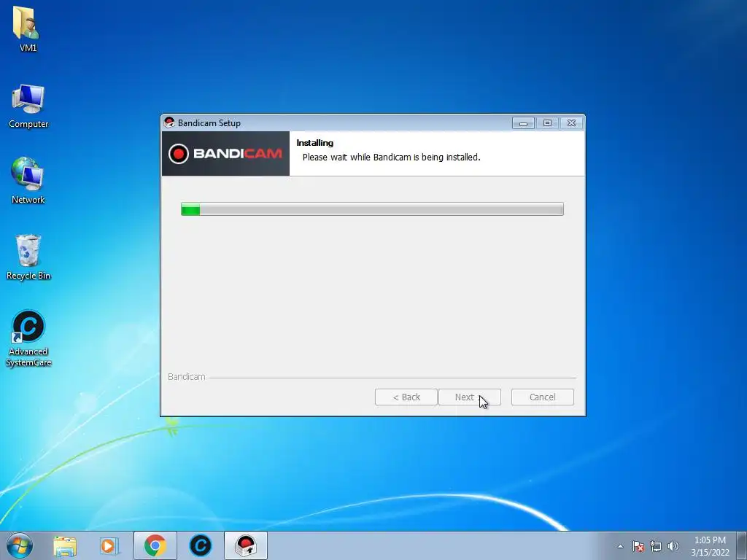
Task: Click the Bandicam icon in title bar
Action: click(x=169, y=122)
